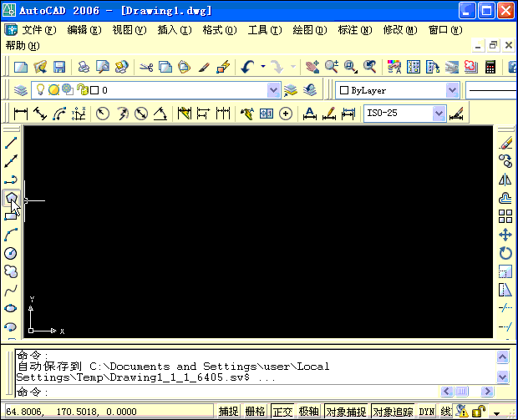Screen dimensions: 518x420
Task: Click the Stretch tool
Action: click(x=505, y=291)
